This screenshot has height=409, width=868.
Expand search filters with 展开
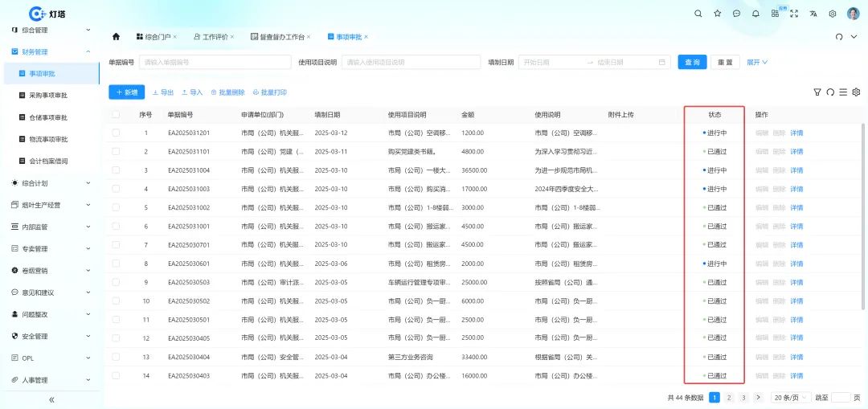click(757, 63)
